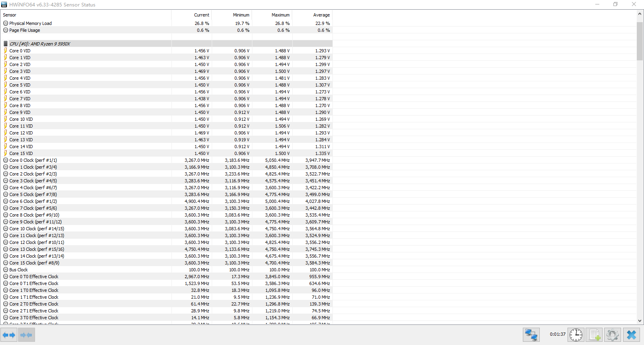This screenshot has width=644, height=345.
Task: Click the vertical scrollbar thumb
Action: (640, 41)
